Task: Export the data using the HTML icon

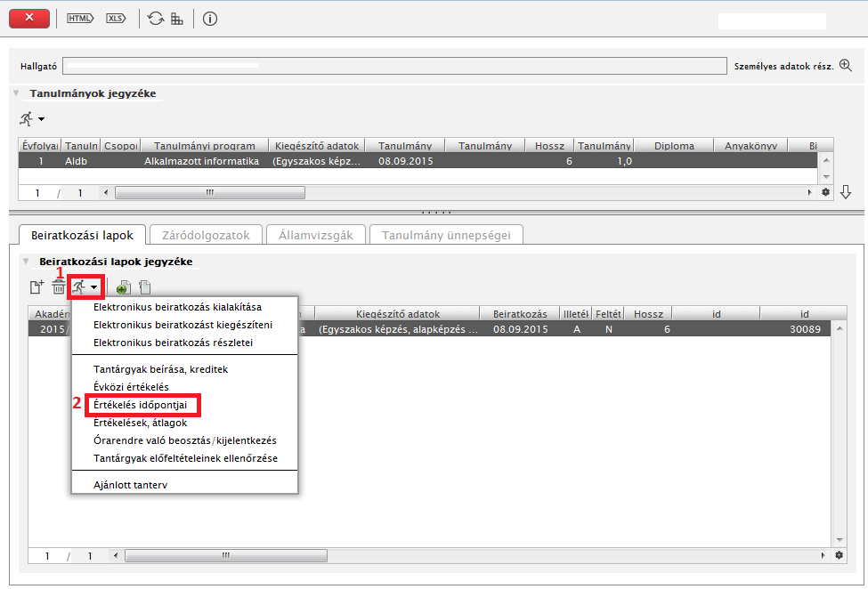Action: click(80, 18)
